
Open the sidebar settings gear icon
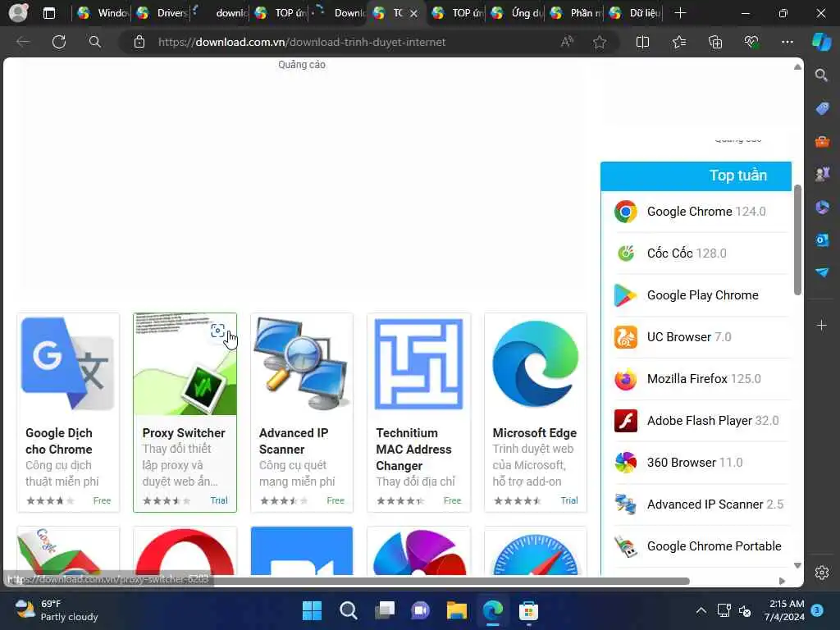click(x=822, y=573)
